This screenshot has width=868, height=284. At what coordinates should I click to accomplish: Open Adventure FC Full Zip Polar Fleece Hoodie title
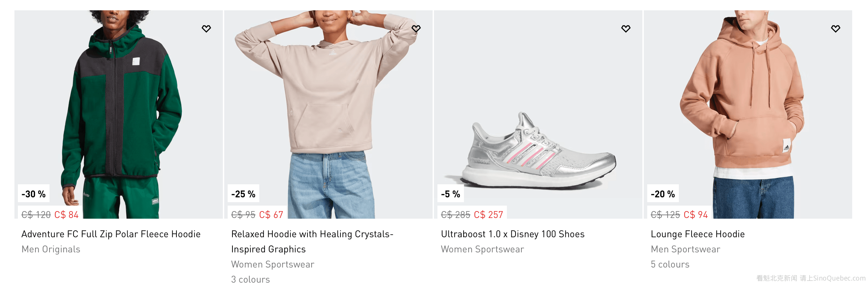(x=111, y=234)
